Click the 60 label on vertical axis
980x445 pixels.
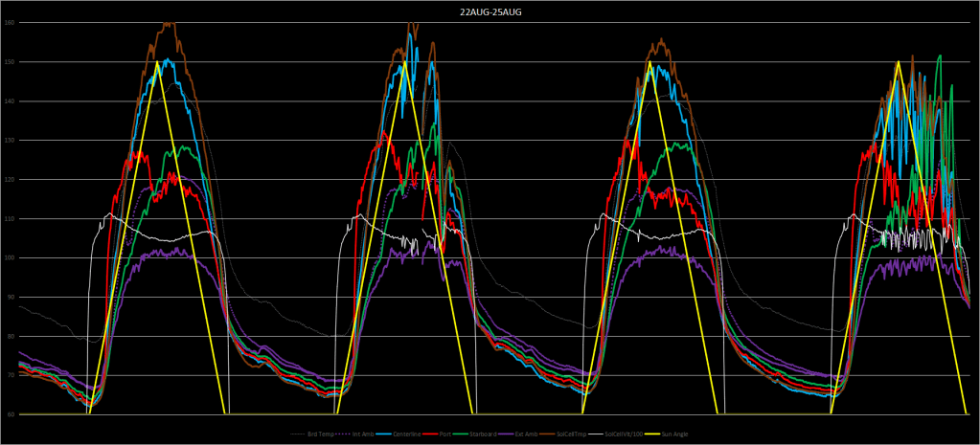11,414
